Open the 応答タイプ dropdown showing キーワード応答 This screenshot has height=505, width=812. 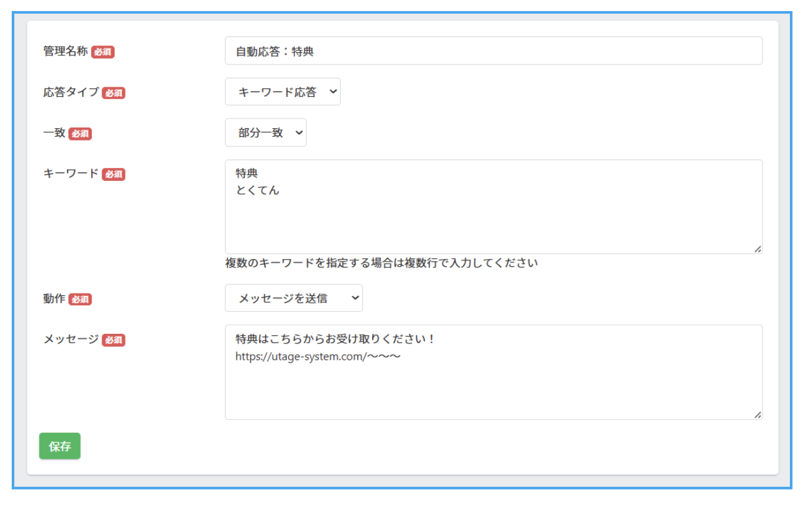[x=282, y=92]
